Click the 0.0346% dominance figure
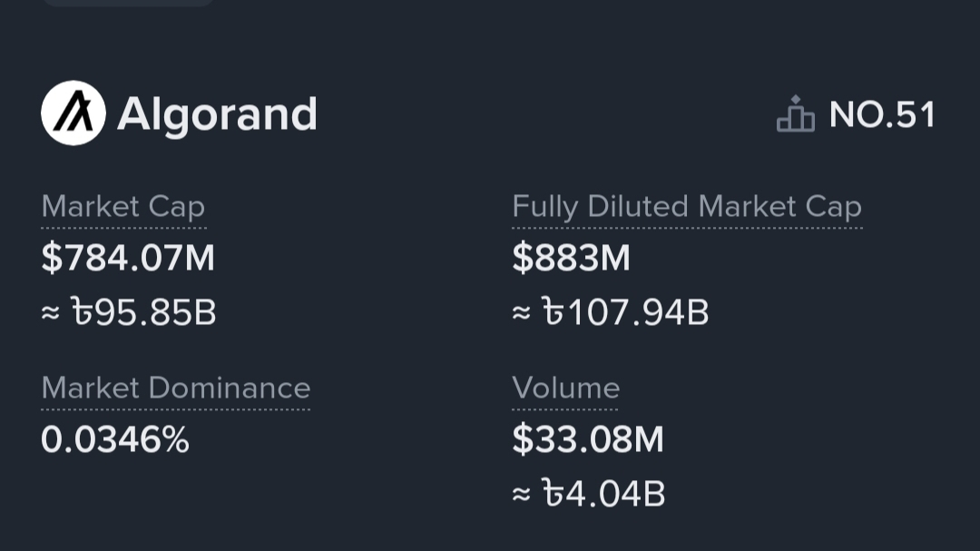 pos(115,440)
